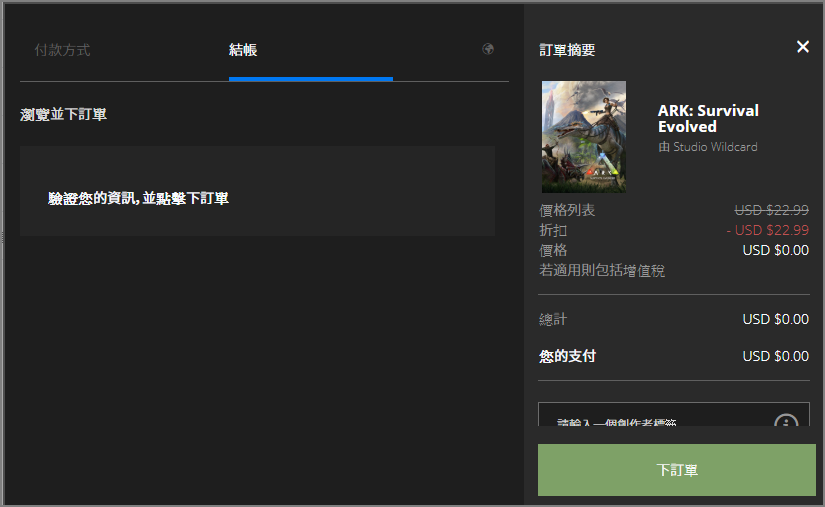The height and width of the screenshot is (507, 825).
Task: Click the info icon in creator tag field
Action: 786,422
